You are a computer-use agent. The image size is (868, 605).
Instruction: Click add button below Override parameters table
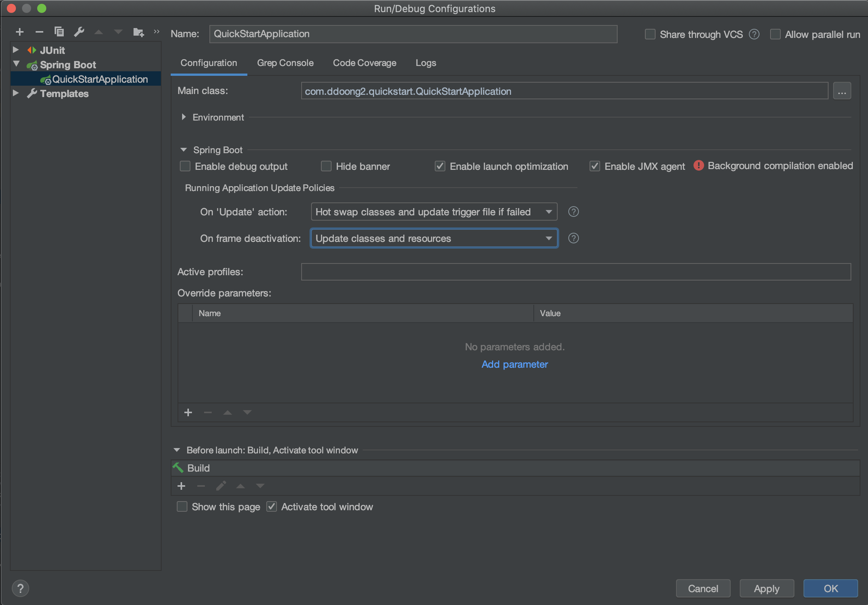pyautogui.click(x=188, y=413)
